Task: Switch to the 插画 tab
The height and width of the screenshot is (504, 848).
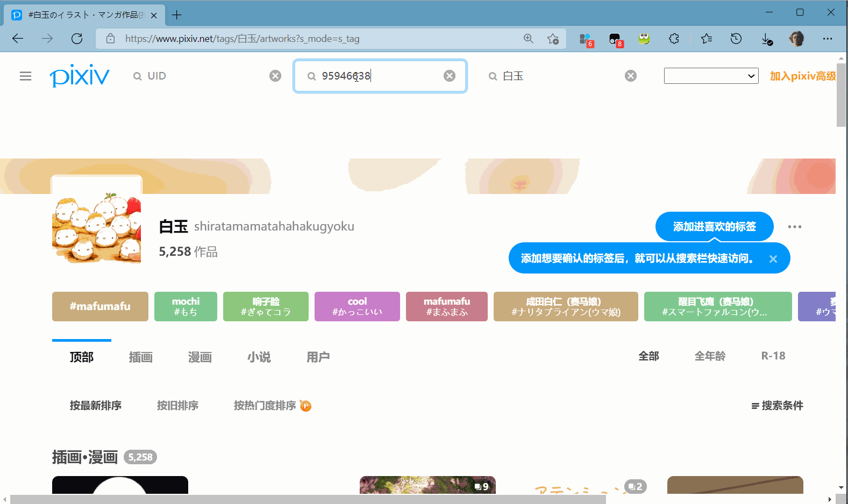Action: pyautogui.click(x=141, y=357)
